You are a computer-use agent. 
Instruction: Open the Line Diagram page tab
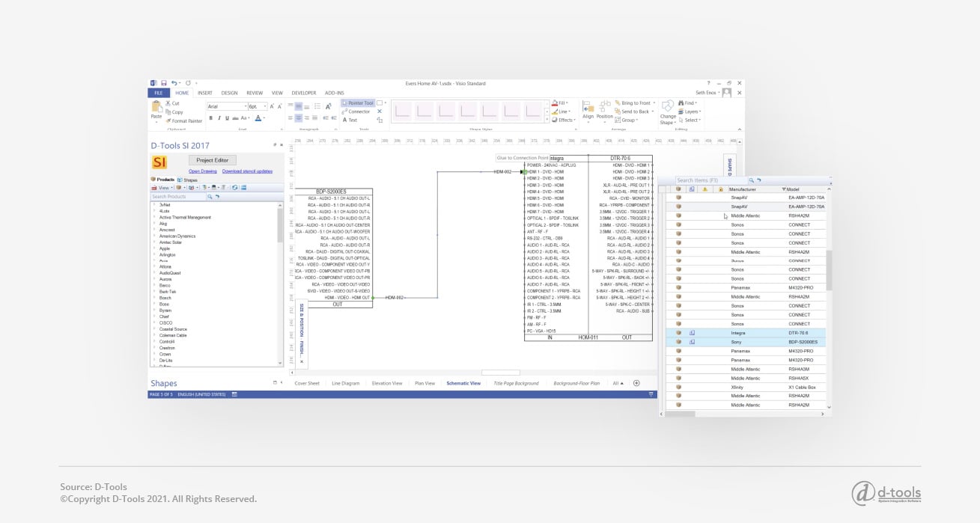coord(346,383)
